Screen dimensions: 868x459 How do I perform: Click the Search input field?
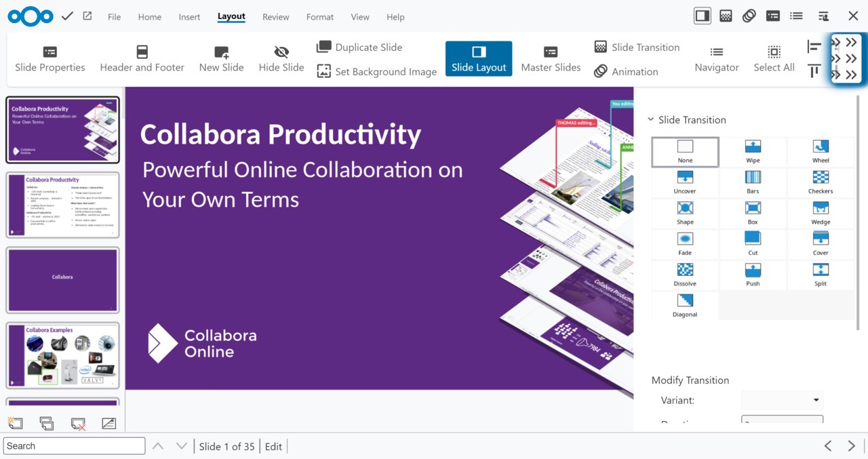coord(74,446)
